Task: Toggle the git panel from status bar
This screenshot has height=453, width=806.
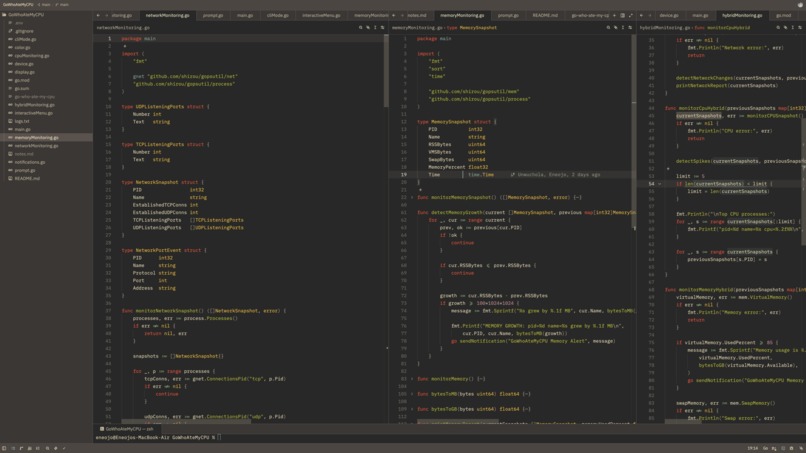Action: coord(22,448)
